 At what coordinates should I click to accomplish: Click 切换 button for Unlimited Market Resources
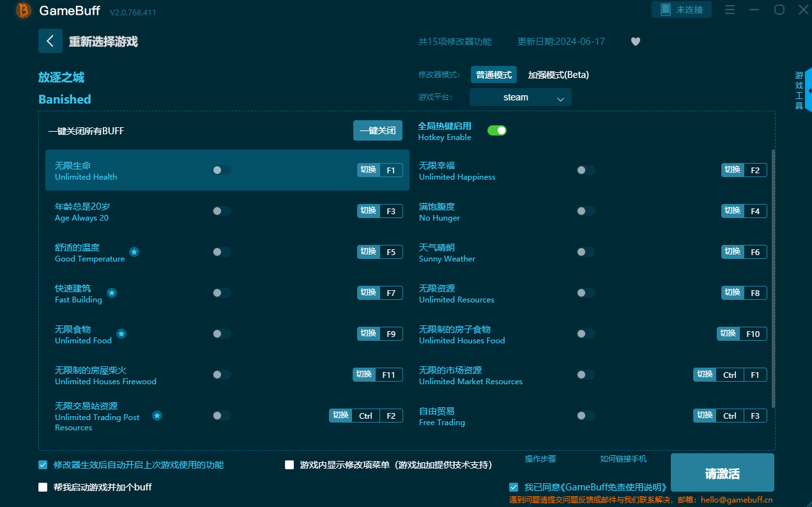click(705, 375)
